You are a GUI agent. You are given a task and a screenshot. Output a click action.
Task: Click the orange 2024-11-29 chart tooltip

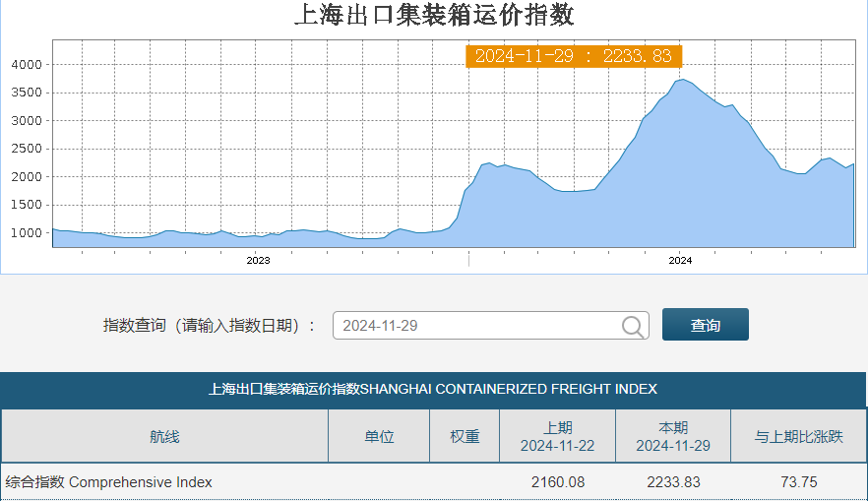573,56
